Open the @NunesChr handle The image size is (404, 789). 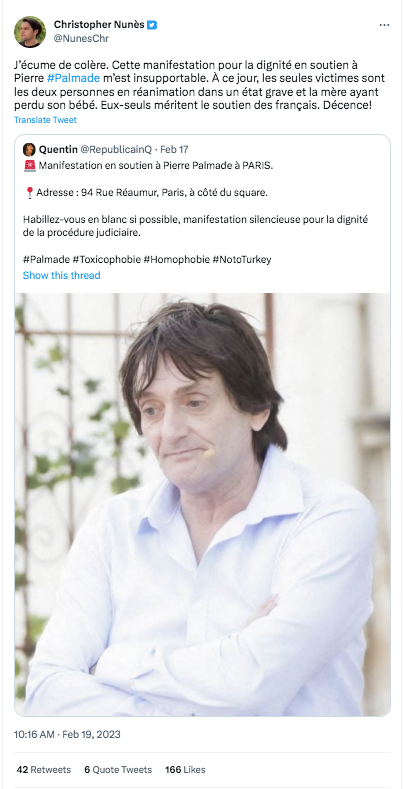[81, 38]
